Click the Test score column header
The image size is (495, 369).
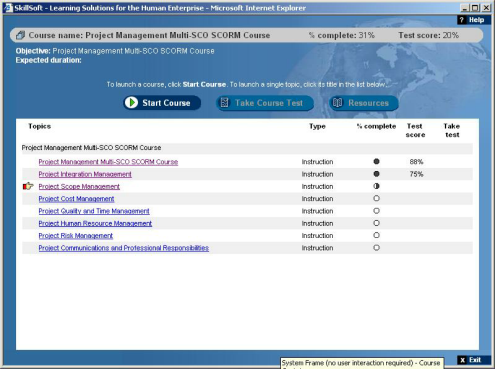click(415, 130)
